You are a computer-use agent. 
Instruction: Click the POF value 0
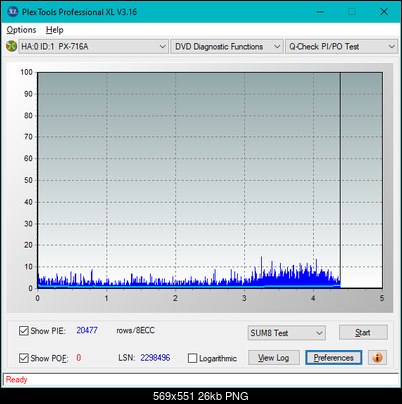click(79, 358)
